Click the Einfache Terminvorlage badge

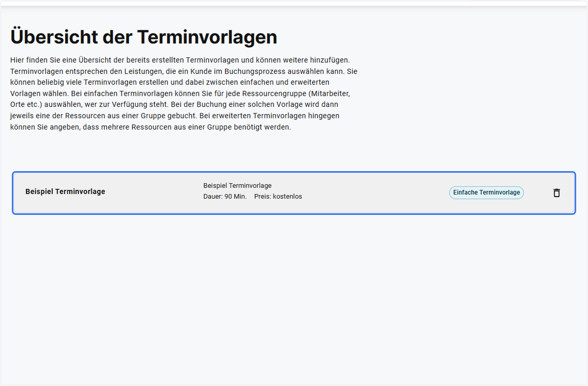tap(486, 193)
